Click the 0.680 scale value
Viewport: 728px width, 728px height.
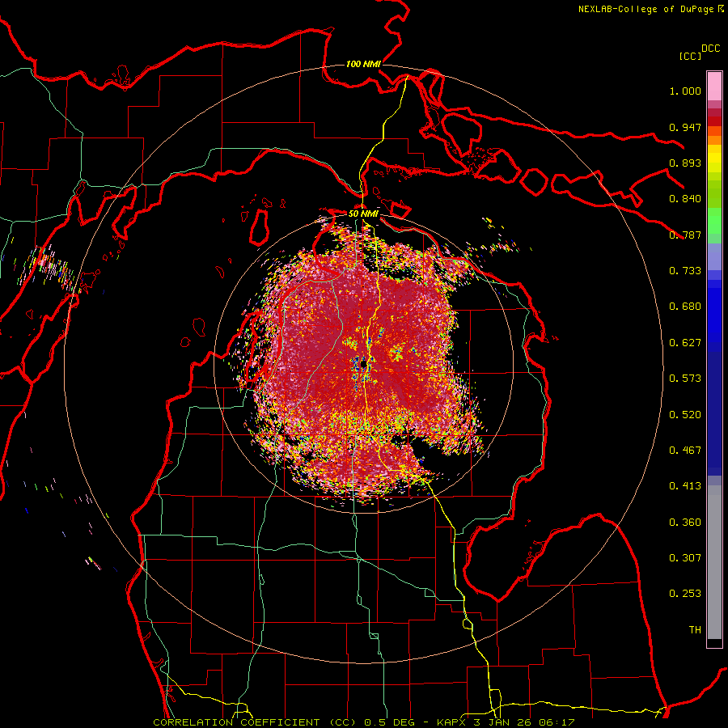point(685,307)
